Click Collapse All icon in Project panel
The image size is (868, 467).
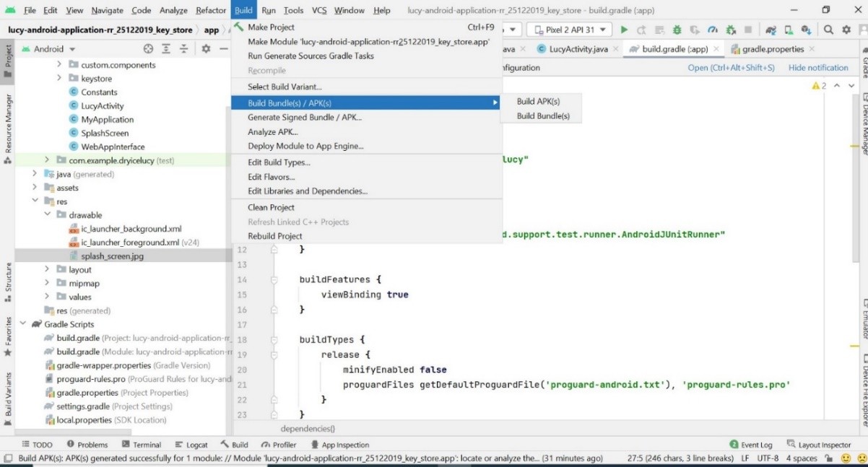[x=183, y=49]
